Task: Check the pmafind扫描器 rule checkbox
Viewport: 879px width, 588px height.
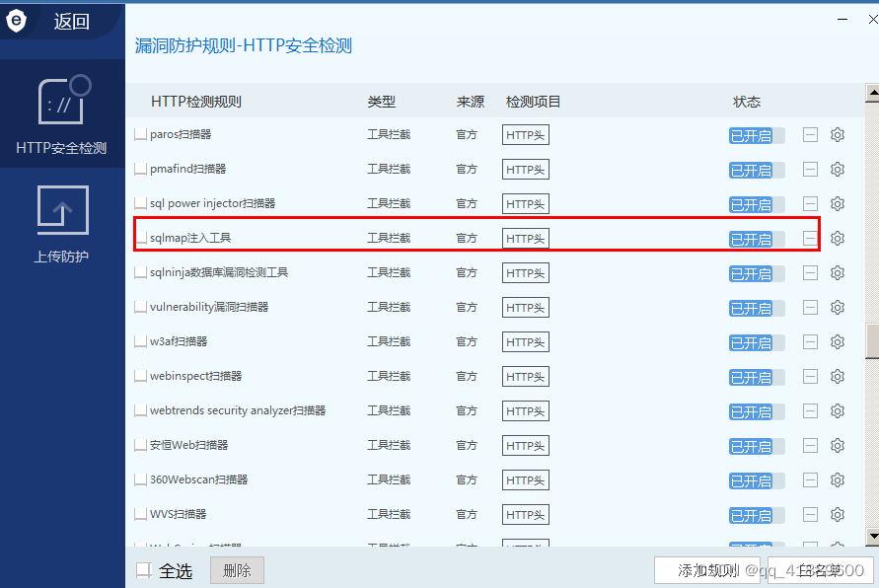Action: pyautogui.click(x=140, y=170)
